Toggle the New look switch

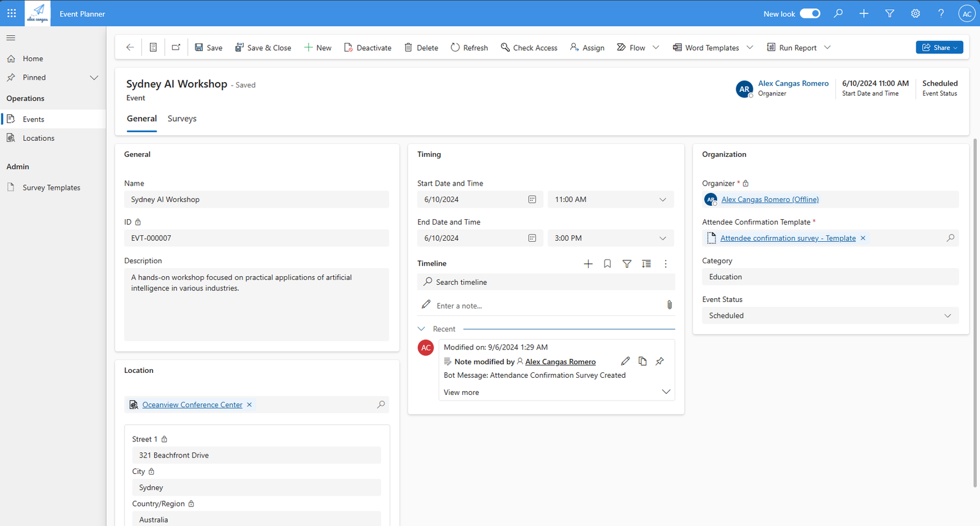tap(810, 13)
